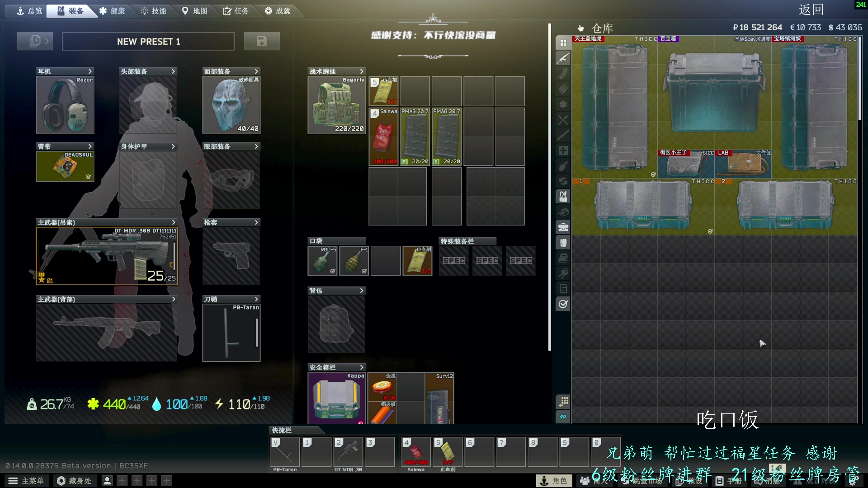Click the stash scrollbar on the right edge
The width and height of the screenshot is (868, 488).
coord(859,78)
